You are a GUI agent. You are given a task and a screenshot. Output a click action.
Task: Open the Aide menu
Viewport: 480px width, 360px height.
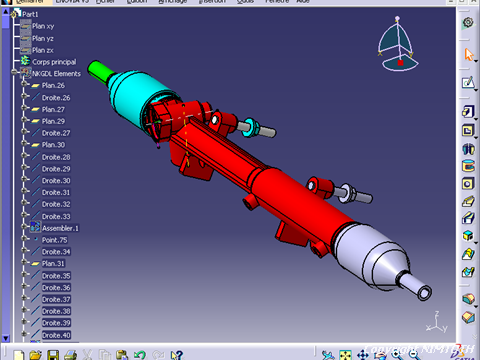(x=303, y=2)
